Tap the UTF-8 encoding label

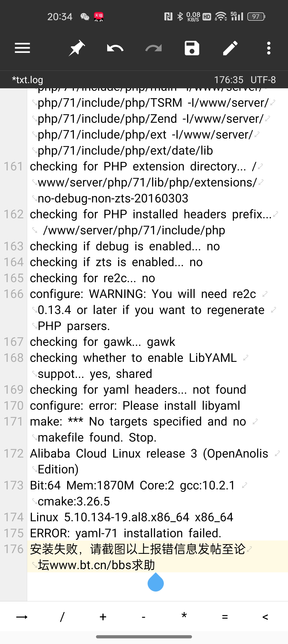[263, 80]
